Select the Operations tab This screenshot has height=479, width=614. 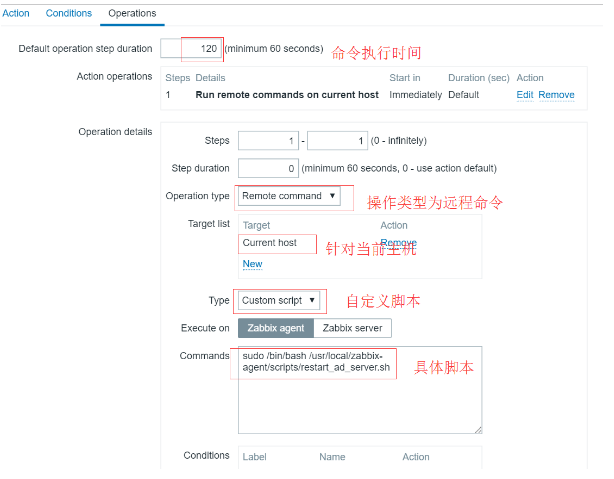(132, 13)
